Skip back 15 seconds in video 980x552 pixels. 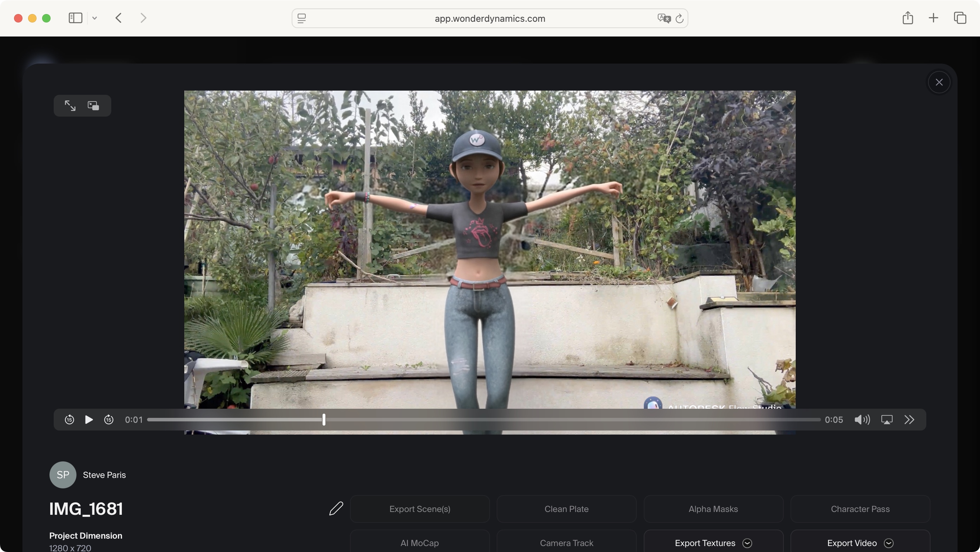click(69, 420)
